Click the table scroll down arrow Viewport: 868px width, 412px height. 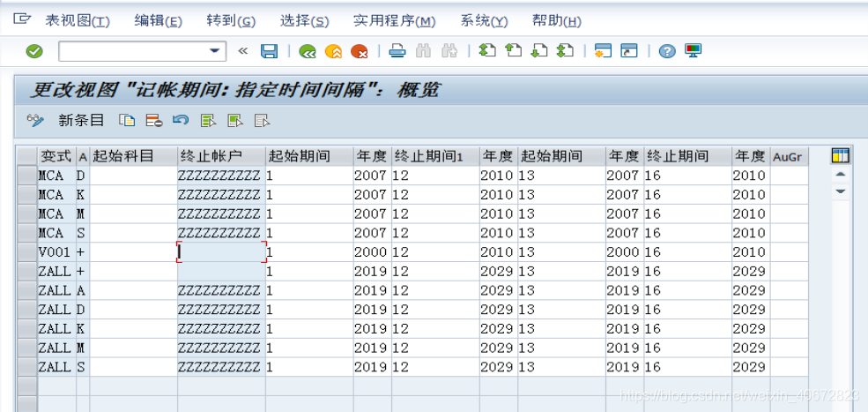click(841, 191)
